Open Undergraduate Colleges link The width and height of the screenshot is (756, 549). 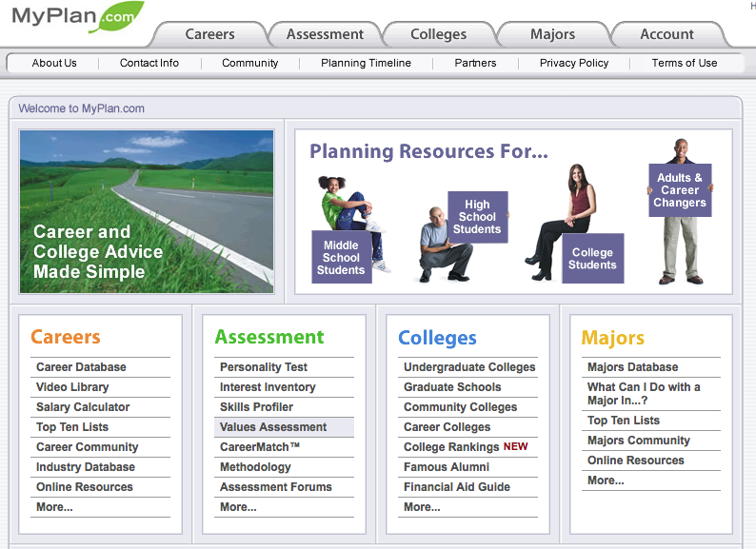[469, 367]
